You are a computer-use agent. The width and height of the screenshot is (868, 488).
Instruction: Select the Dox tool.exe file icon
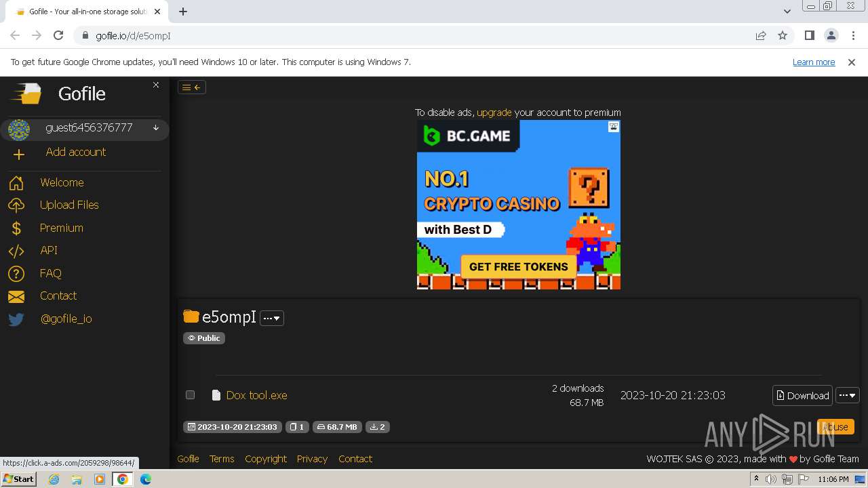(x=216, y=395)
